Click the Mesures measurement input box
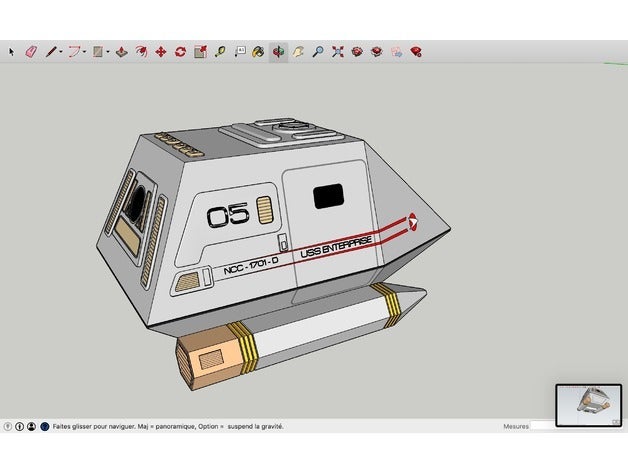628x472 pixels. click(x=543, y=427)
